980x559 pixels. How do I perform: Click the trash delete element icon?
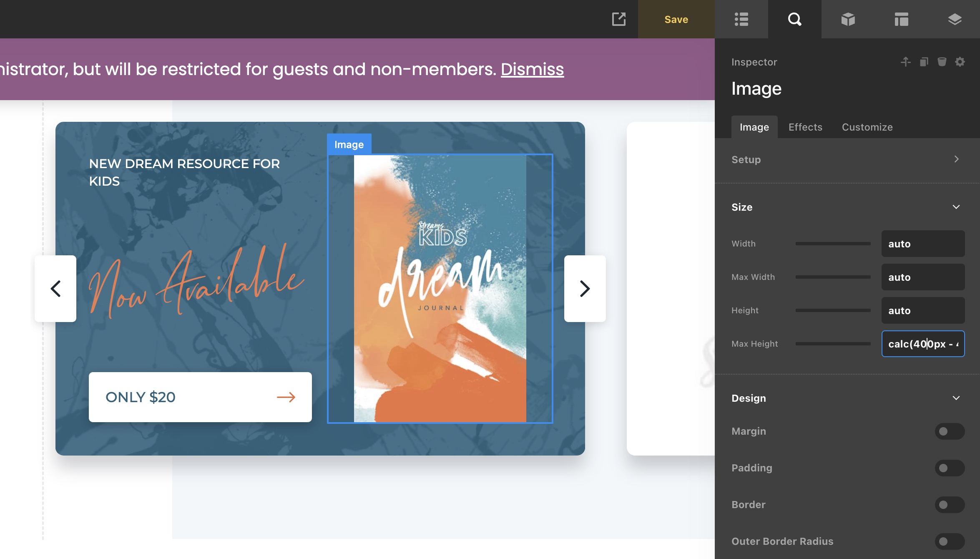pyautogui.click(x=942, y=62)
